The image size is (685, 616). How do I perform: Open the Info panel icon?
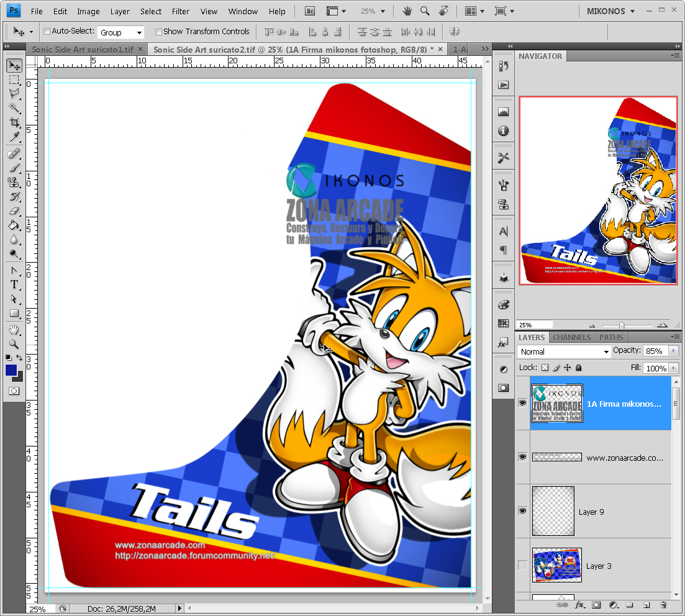[503, 130]
